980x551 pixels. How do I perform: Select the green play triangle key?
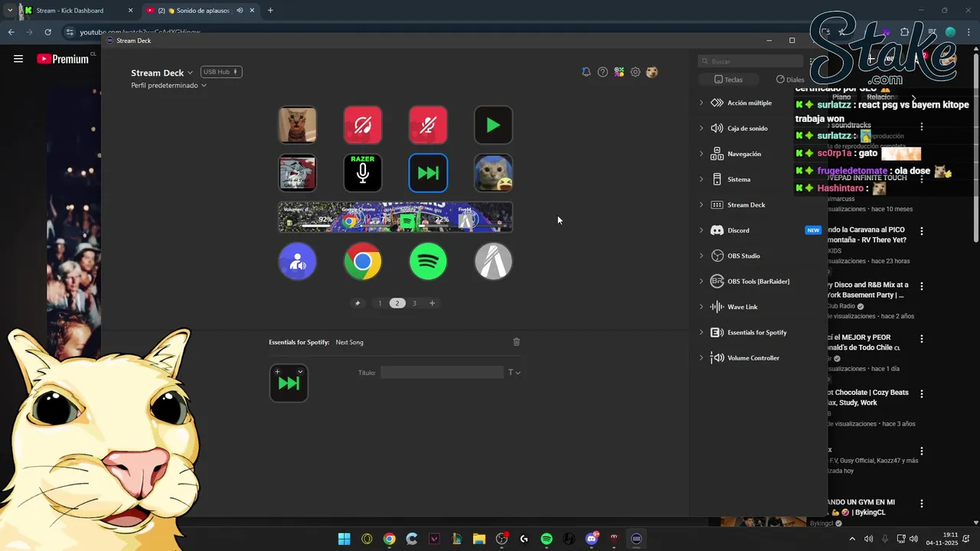493,125
